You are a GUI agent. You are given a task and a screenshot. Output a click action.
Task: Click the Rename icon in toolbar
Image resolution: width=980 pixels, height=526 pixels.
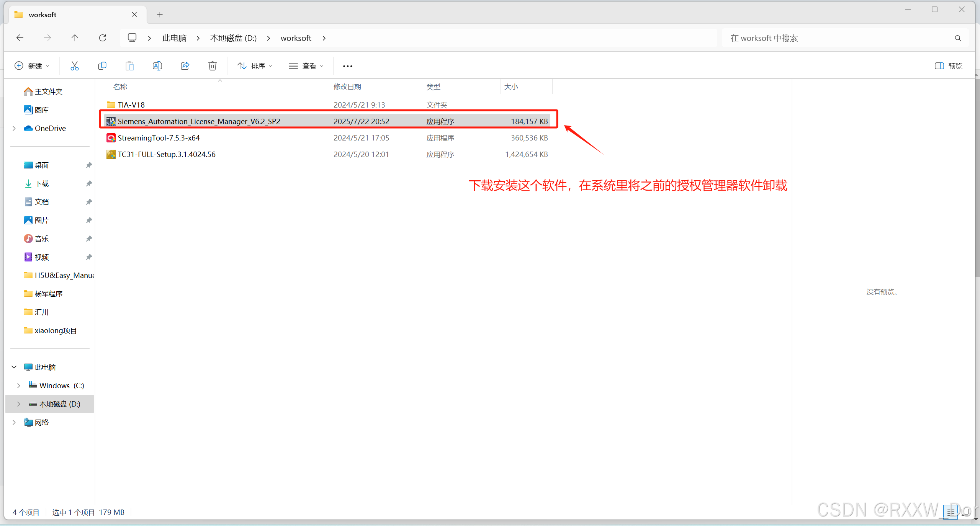(x=157, y=66)
